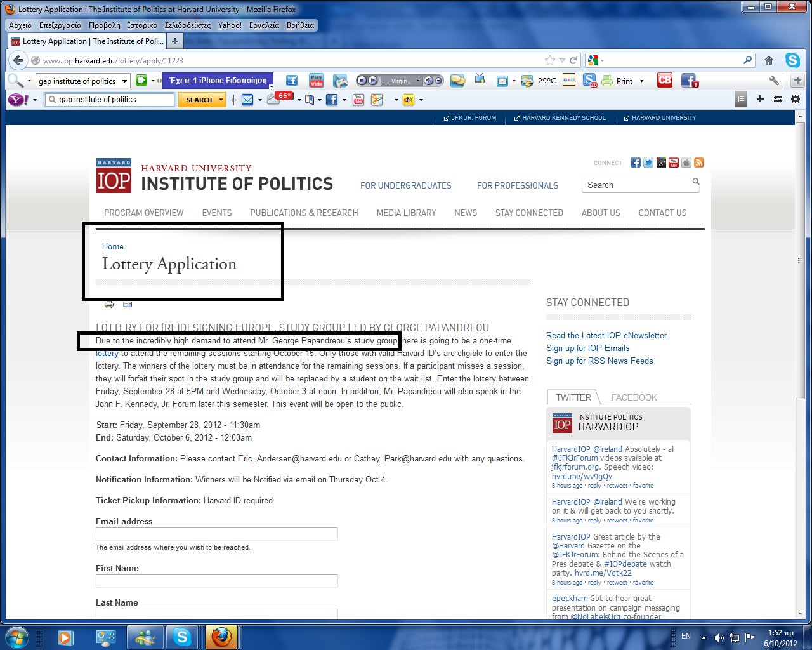Select the TWITTER tab
This screenshot has width=812, height=650.
[x=573, y=397]
